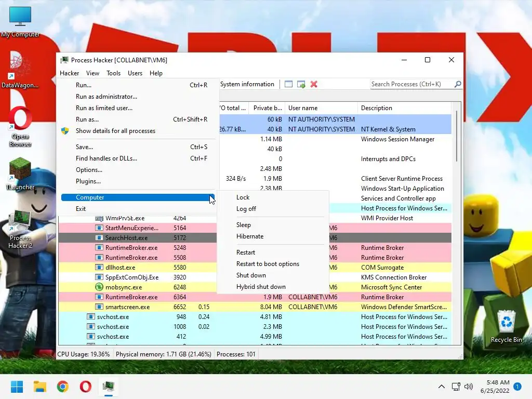Choose Find handles or DLLs...
532x399 pixels.
pos(138,158)
